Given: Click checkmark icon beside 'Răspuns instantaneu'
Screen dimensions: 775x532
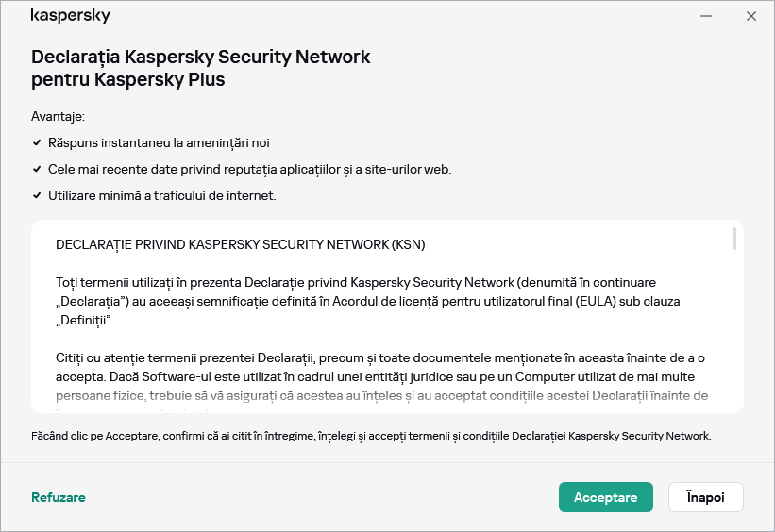Looking at the screenshot, I should pos(36,142).
